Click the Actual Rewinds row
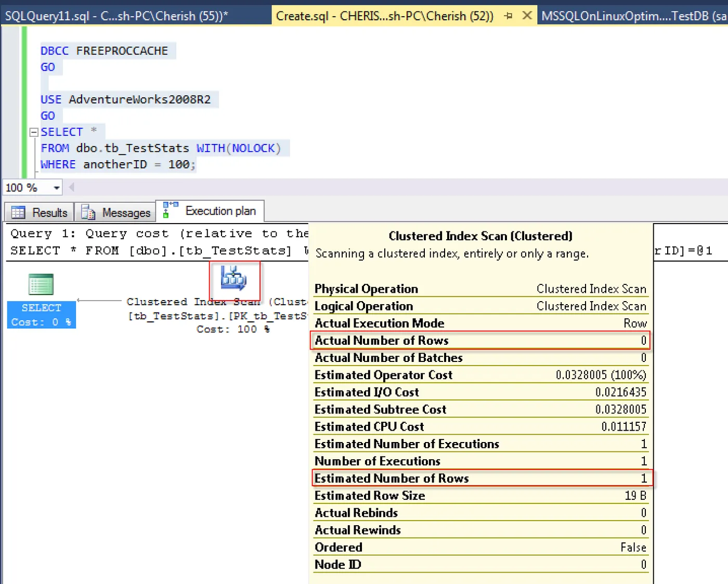728x584 pixels. [x=480, y=529]
